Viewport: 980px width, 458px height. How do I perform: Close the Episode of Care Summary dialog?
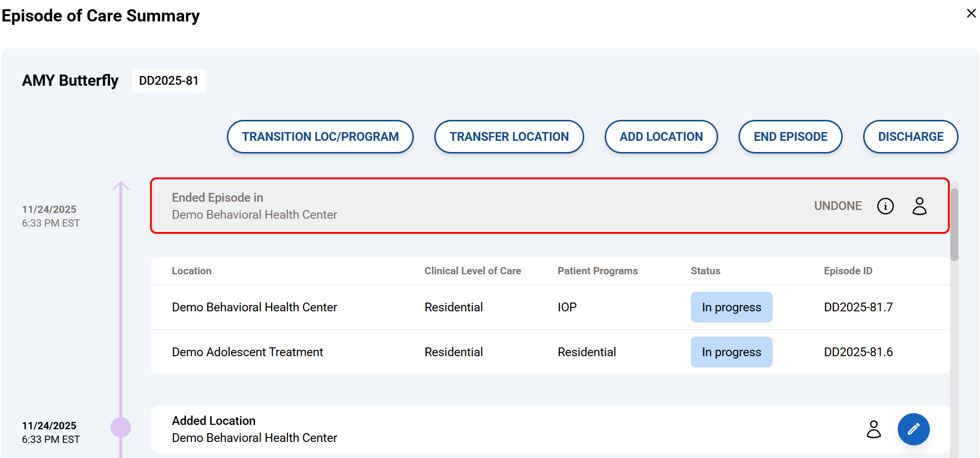[x=971, y=14]
